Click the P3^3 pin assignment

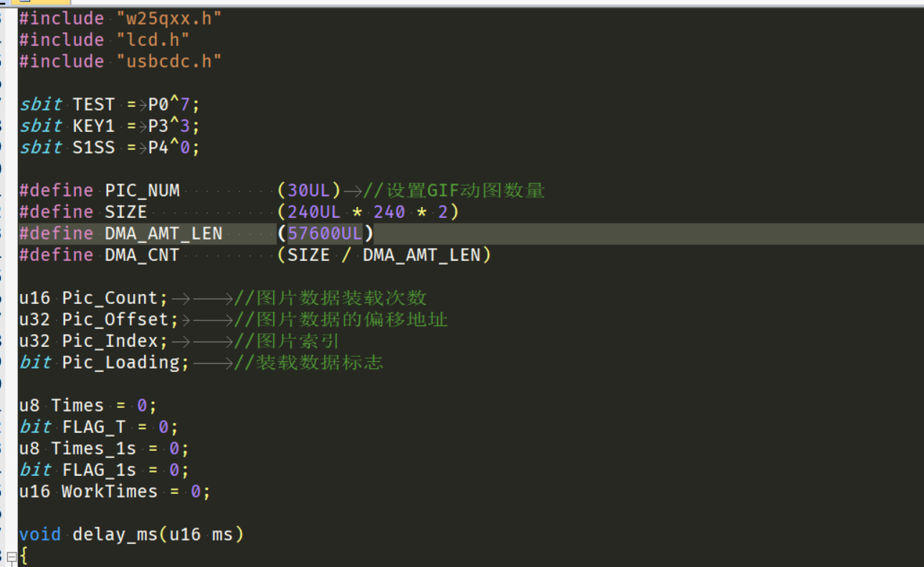pyautogui.click(x=169, y=126)
